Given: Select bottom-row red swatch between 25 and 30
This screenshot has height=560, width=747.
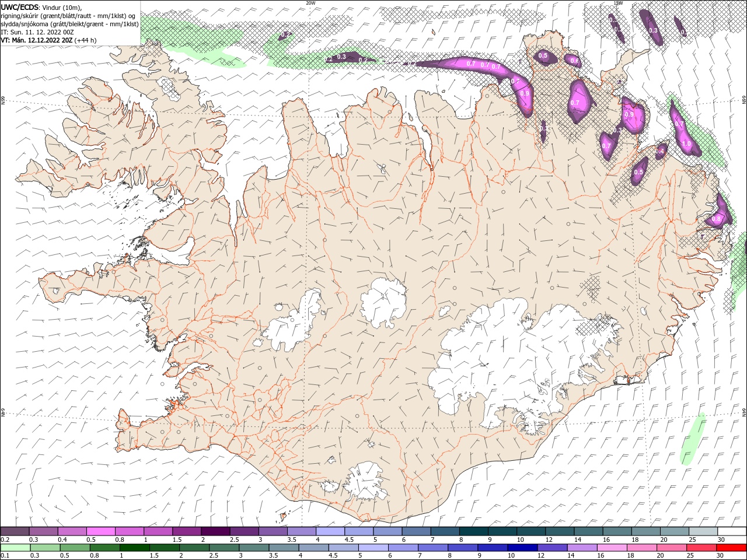Looking at the screenshot, I should coord(701,548).
